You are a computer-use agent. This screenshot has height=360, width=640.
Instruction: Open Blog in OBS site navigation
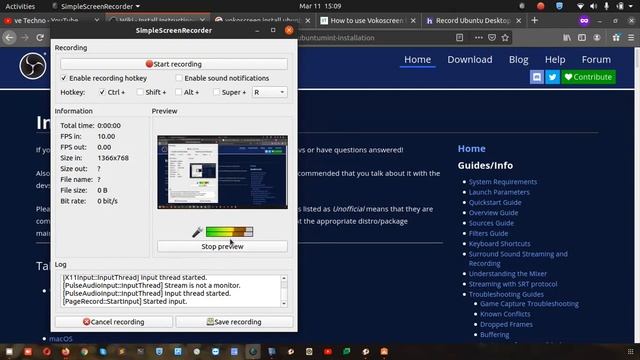pyautogui.click(x=518, y=60)
